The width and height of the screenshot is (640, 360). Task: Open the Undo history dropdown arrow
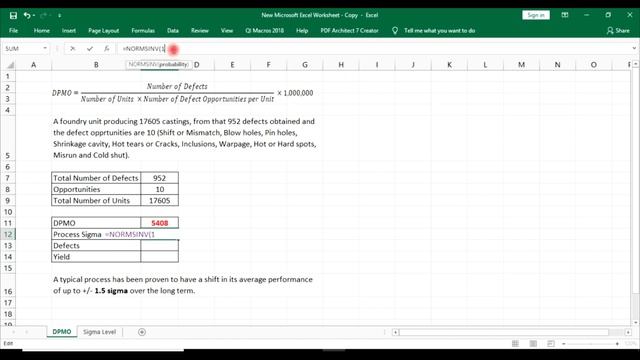point(33,16)
